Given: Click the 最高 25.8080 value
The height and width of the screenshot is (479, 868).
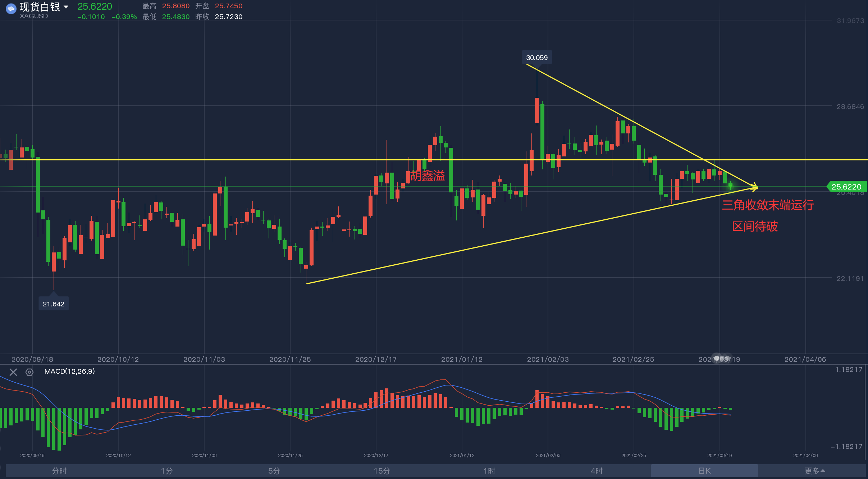Looking at the screenshot, I should [176, 6].
